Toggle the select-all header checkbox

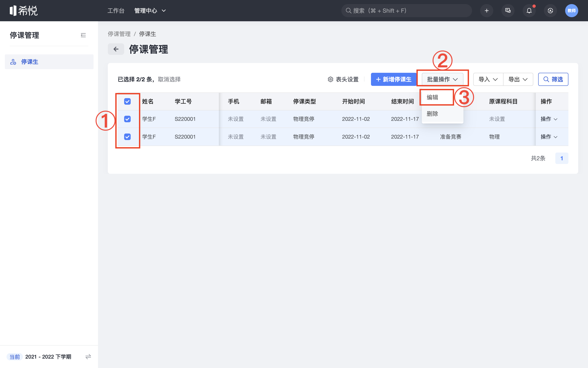(x=127, y=101)
